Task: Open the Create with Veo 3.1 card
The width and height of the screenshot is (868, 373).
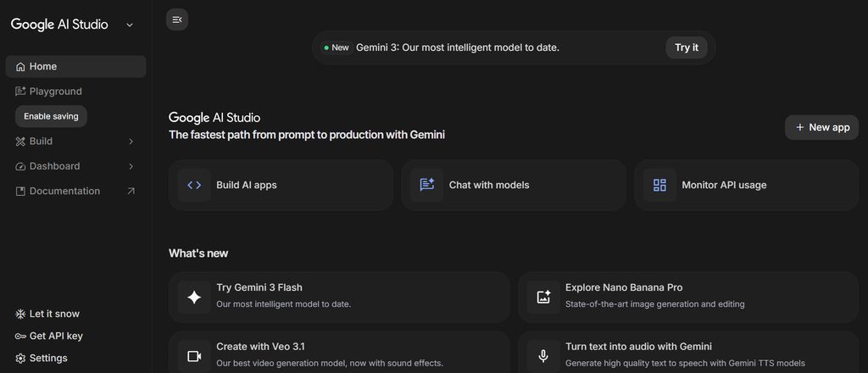Action: [x=339, y=352]
